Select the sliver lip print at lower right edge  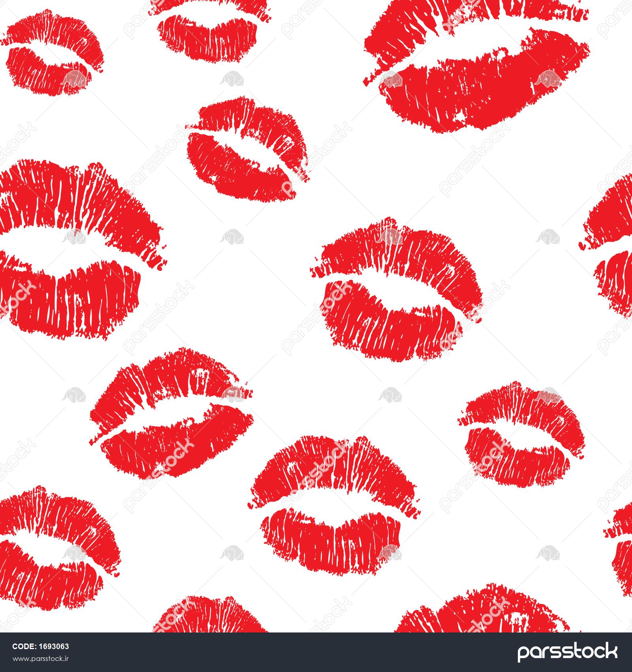tap(622, 553)
